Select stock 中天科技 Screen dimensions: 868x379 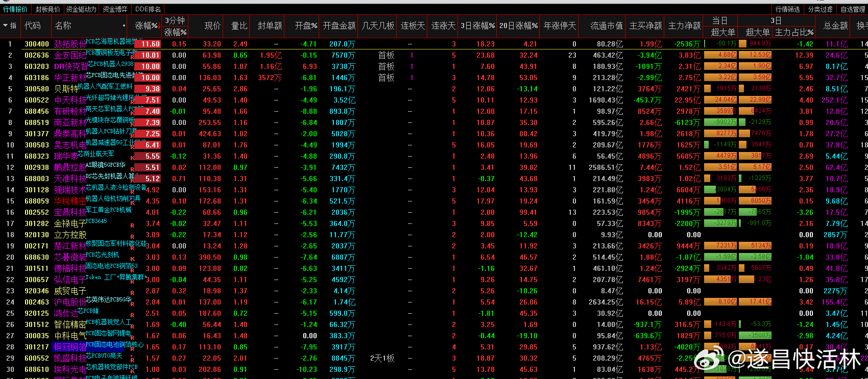[x=70, y=100]
